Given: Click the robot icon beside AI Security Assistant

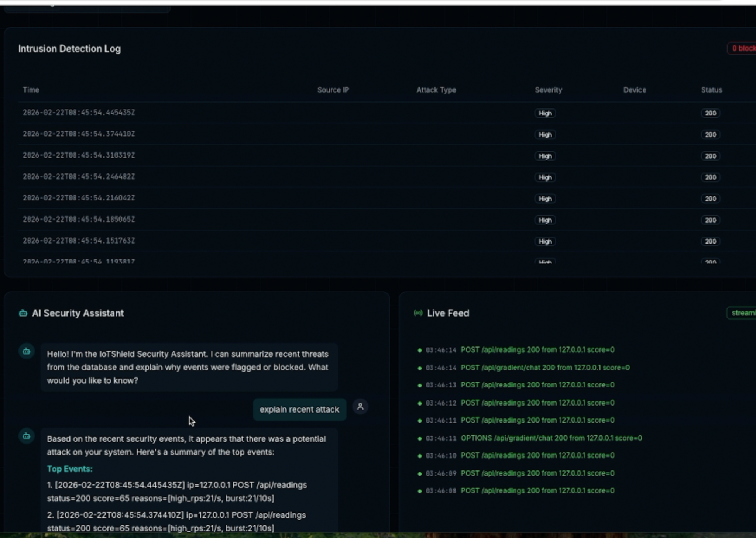Looking at the screenshot, I should [23, 313].
